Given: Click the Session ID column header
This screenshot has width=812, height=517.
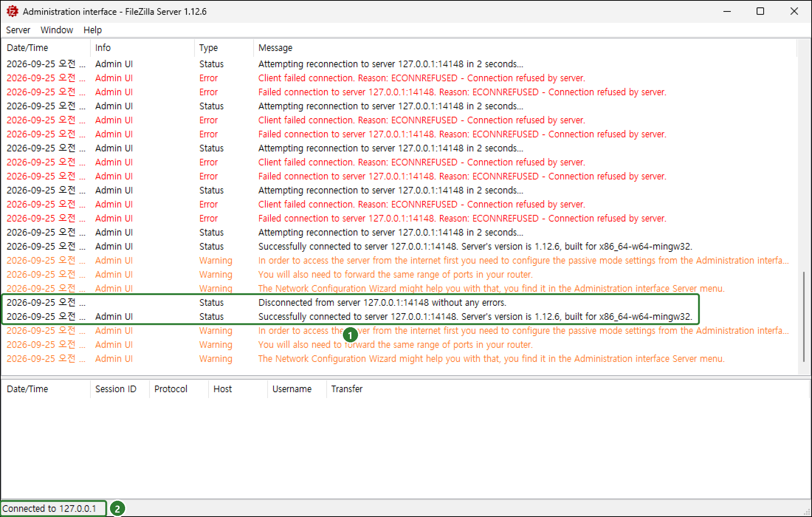Looking at the screenshot, I should click(x=120, y=389).
